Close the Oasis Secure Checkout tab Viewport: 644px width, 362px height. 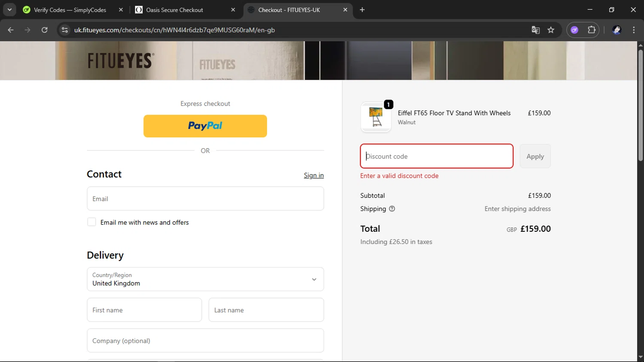[233, 10]
